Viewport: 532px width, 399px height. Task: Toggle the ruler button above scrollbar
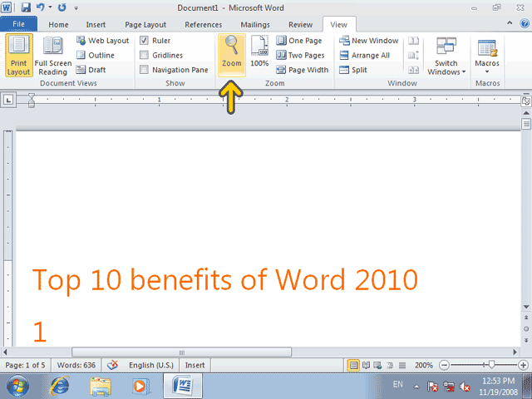point(526,101)
